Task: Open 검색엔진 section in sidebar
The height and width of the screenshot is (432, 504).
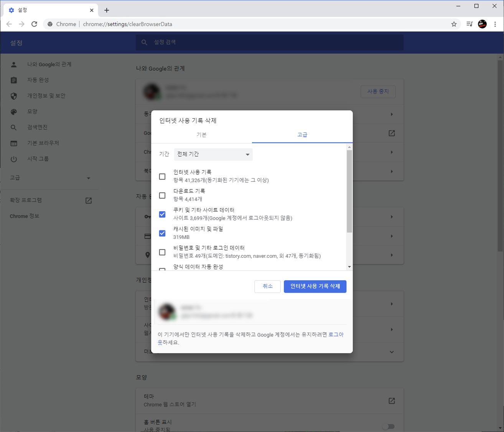Action: [x=37, y=127]
